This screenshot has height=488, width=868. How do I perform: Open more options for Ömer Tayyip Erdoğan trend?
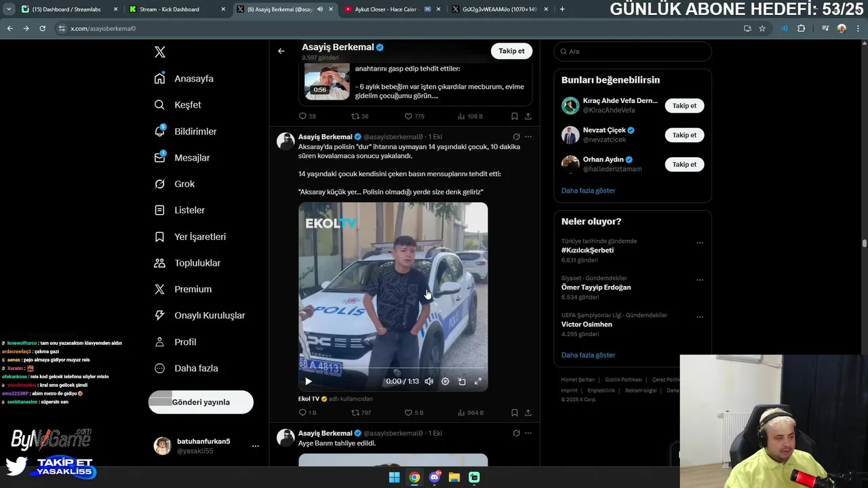point(700,280)
